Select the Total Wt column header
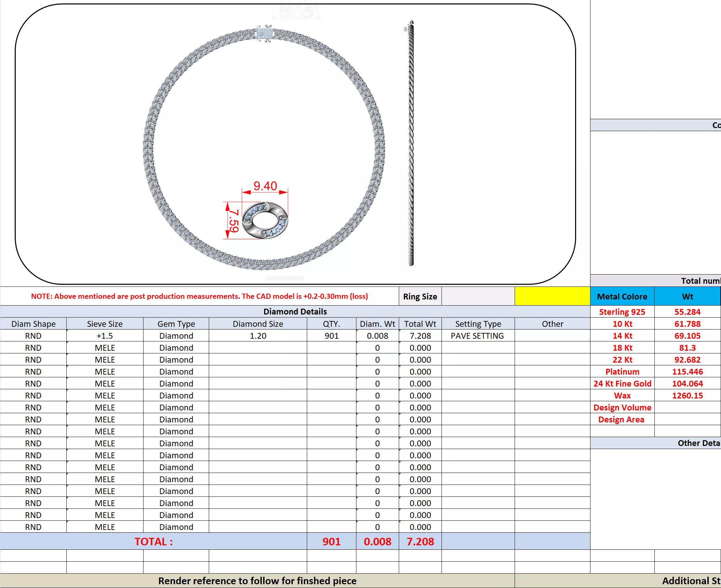 tap(420, 324)
